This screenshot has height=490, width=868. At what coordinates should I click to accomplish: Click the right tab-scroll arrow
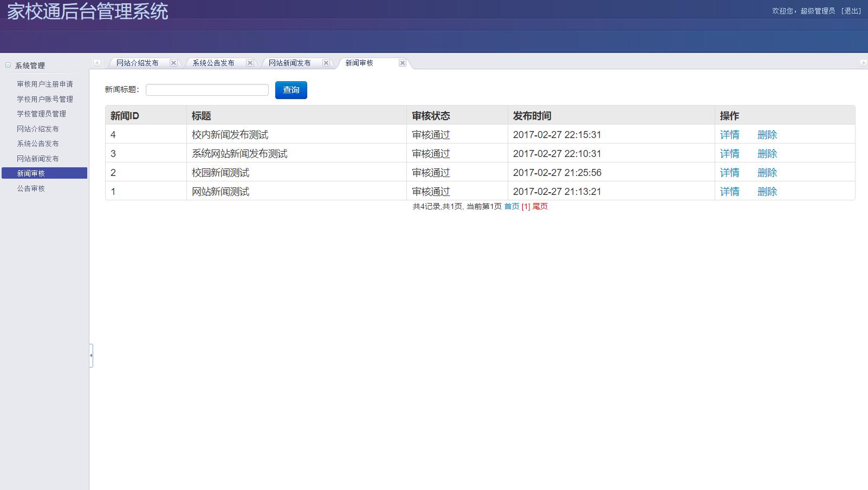point(864,62)
